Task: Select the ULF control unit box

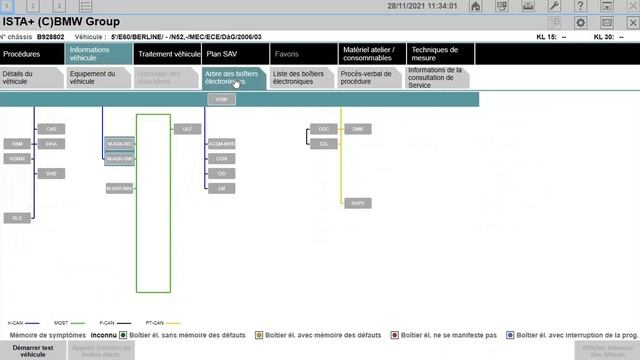Action: pyautogui.click(x=187, y=129)
